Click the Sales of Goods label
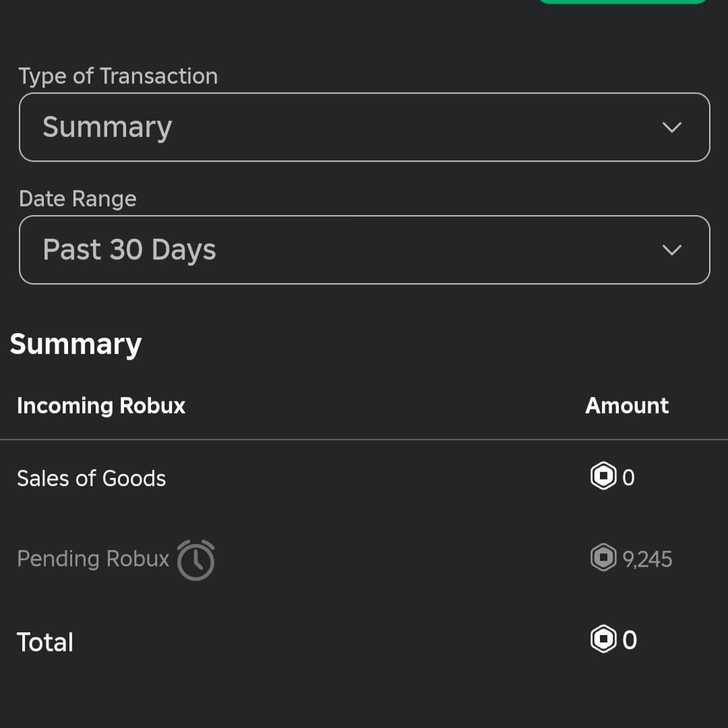The image size is (728, 728). pos(91,478)
